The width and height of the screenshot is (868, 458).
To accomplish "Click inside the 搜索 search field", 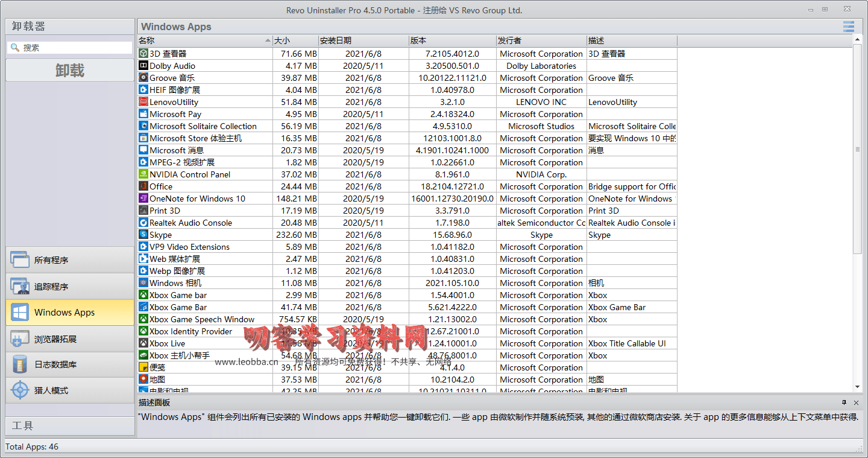I will point(72,46).
